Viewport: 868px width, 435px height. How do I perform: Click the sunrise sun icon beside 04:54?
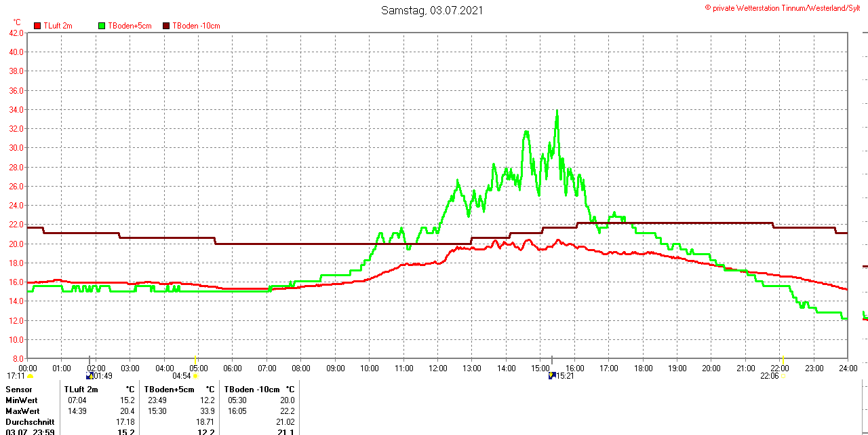pyautogui.click(x=195, y=376)
